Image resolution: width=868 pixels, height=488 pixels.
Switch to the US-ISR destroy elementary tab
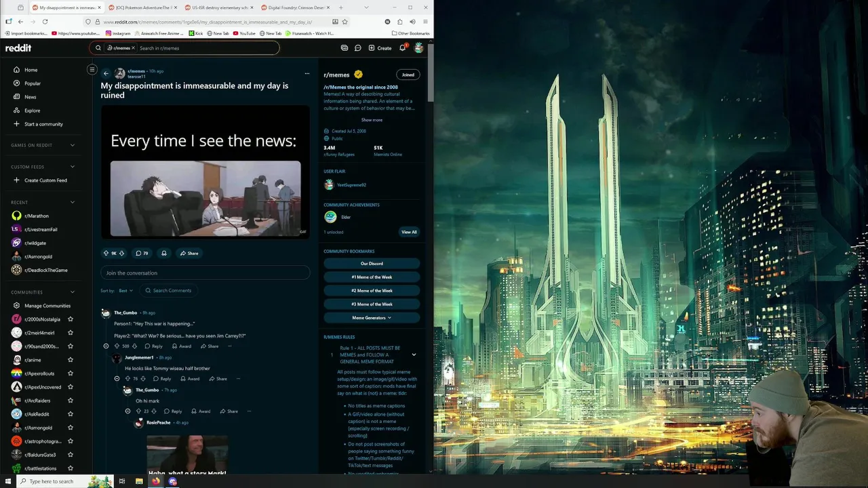point(218,7)
